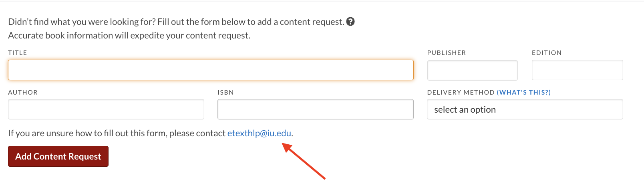Viewport: 644px width, 186px height.
Task: Click the 'Accurate book information' sentence
Action: pyautogui.click(x=129, y=35)
